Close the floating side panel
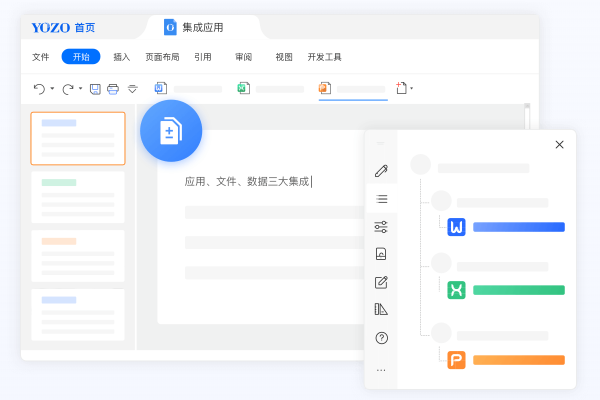 [559, 145]
